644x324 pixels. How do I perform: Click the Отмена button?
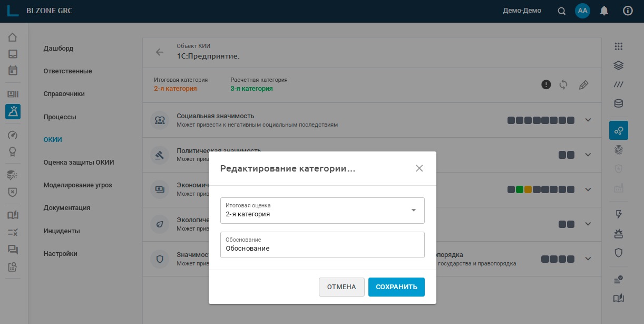click(341, 287)
